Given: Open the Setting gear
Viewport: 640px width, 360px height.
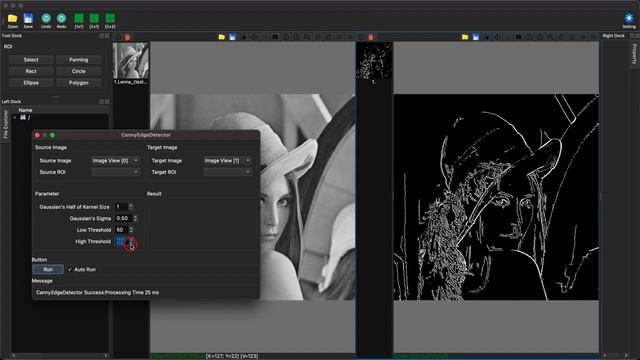Looking at the screenshot, I should tap(629, 18).
